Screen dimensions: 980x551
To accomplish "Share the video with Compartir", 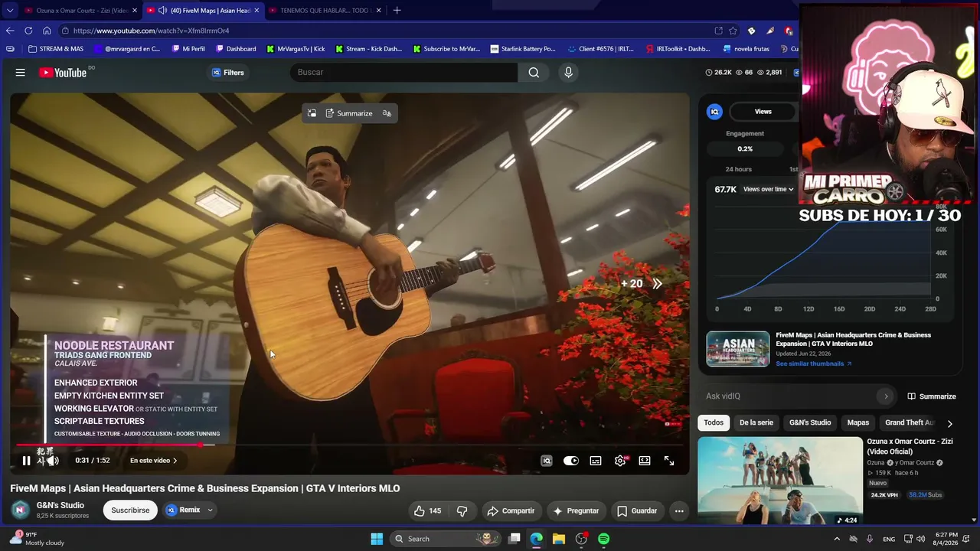I will coord(511,510).
